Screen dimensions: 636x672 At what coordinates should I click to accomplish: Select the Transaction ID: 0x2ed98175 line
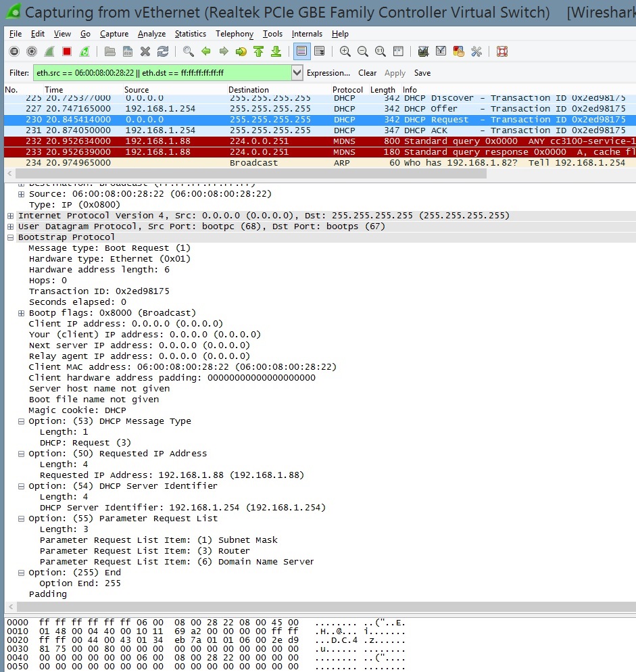pos(99,291)
